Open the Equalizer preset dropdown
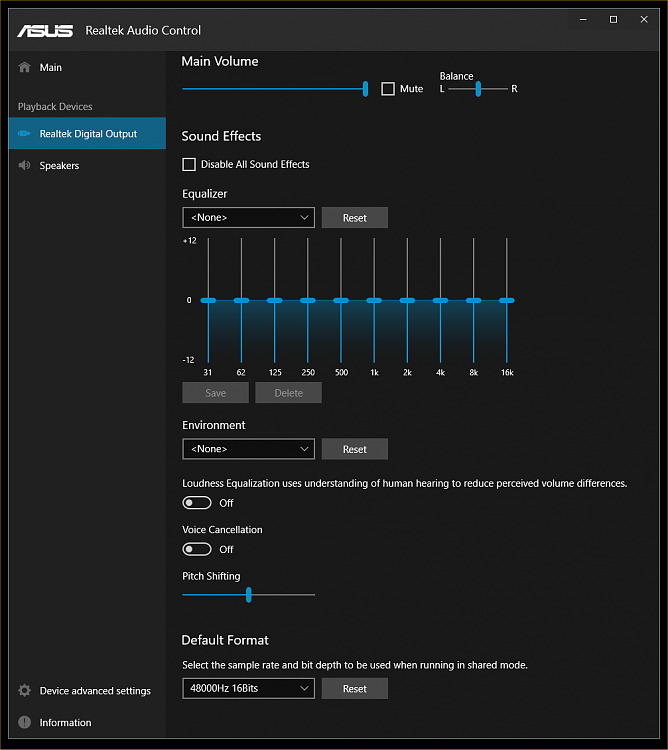The image size is (668, 750). coord(248,218)
